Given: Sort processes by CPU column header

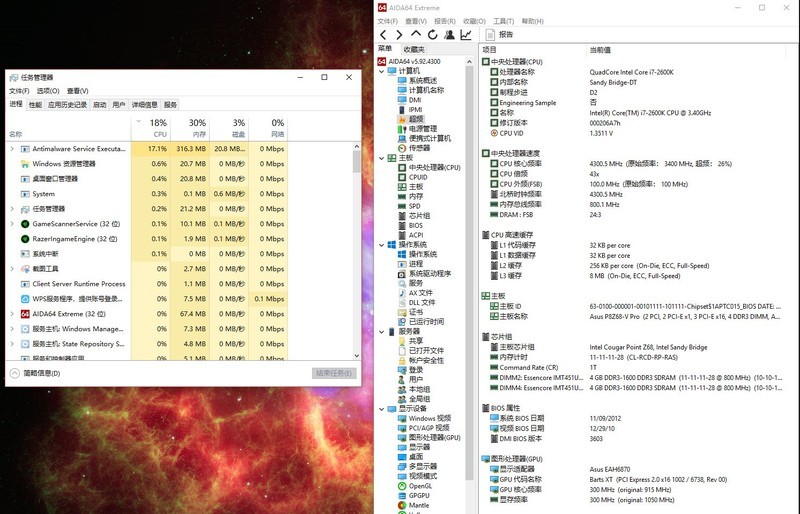Looking at the screenshot, I should click(x=151, y=128).
